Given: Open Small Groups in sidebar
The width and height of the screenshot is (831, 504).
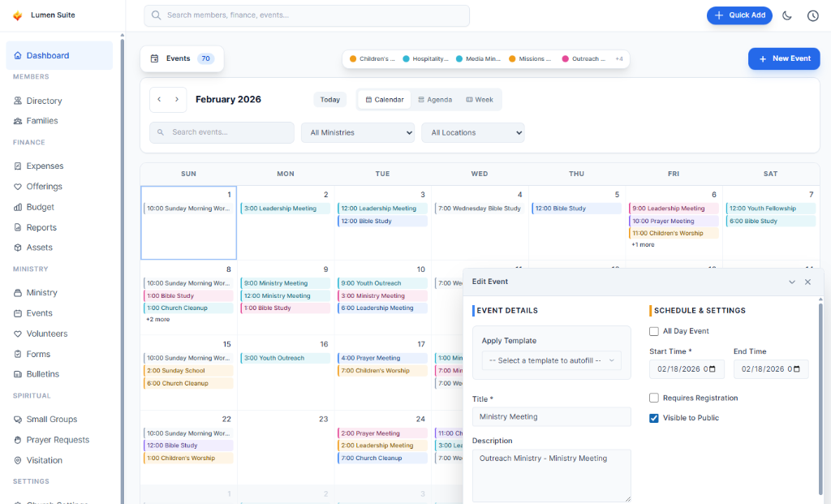Looking at the screenshot, I should [51, 420].
